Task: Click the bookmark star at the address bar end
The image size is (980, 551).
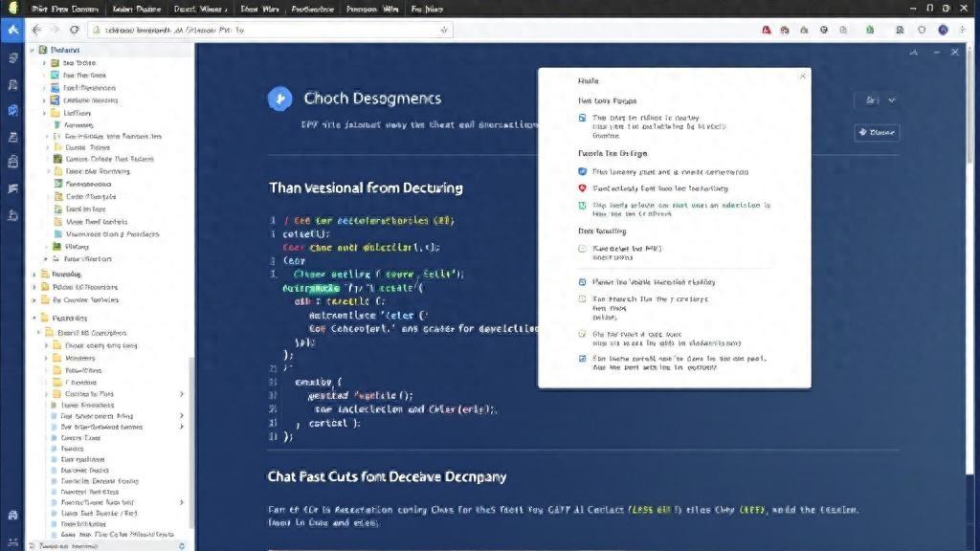Action: 443,30
